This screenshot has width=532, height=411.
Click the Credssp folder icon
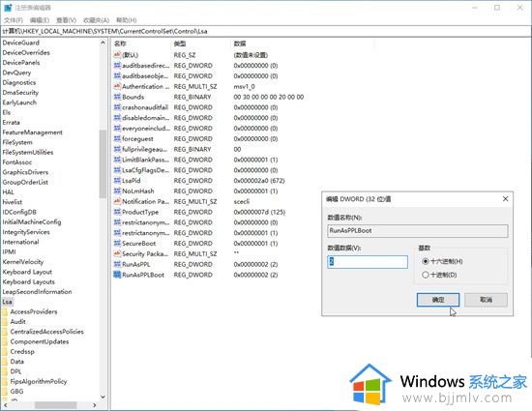(5, 352)
